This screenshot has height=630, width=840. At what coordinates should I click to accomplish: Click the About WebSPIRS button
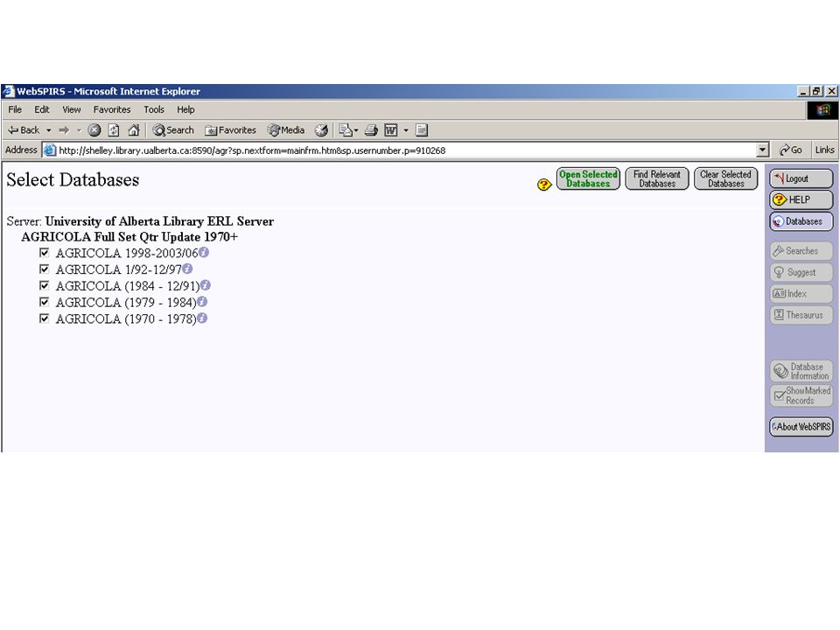[x=801, y=427]
